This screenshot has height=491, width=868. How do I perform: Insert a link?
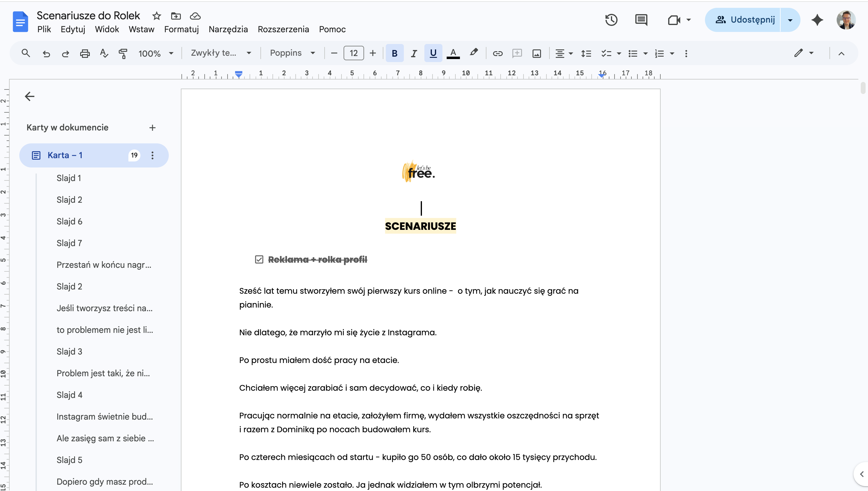tap(498, 53)
